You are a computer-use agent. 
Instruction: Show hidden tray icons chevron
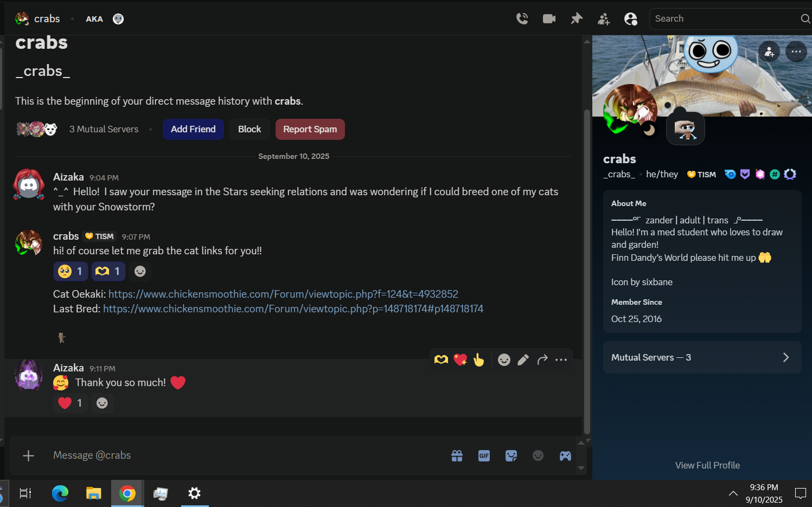point(733,493)
